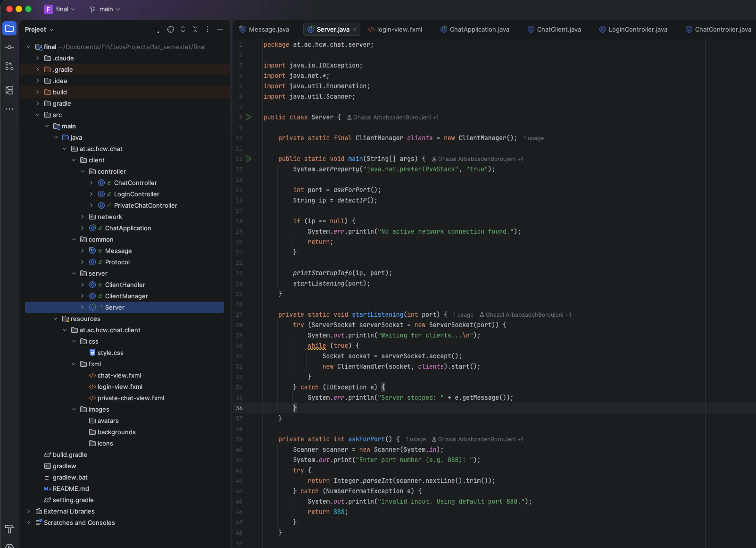Open the Project view selector dropdown
The image size is (756, 548).
(x=39, y=29)
